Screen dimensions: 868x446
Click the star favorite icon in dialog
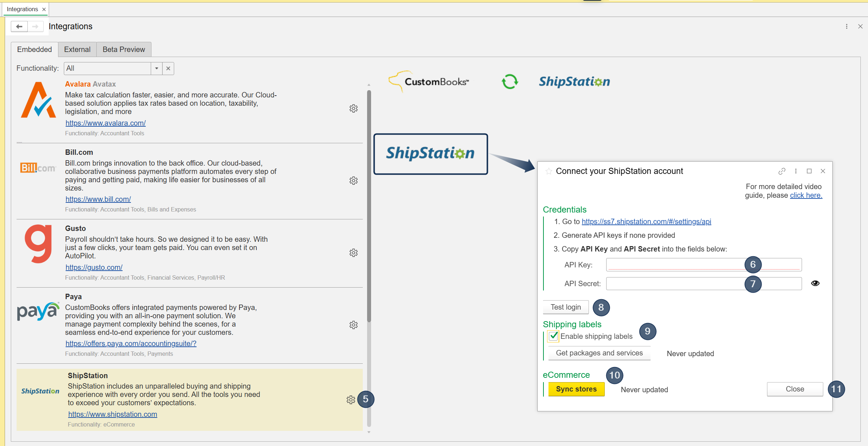click(x=548, y=171)
